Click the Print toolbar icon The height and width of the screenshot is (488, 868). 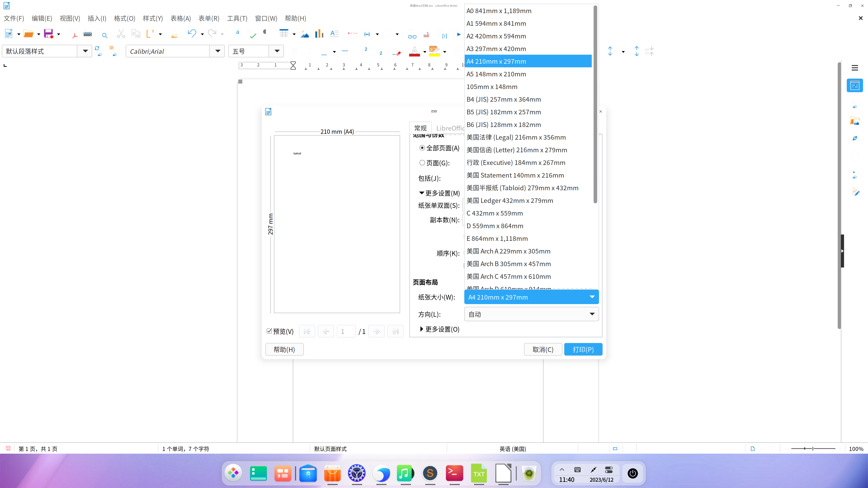pos(88,34)
